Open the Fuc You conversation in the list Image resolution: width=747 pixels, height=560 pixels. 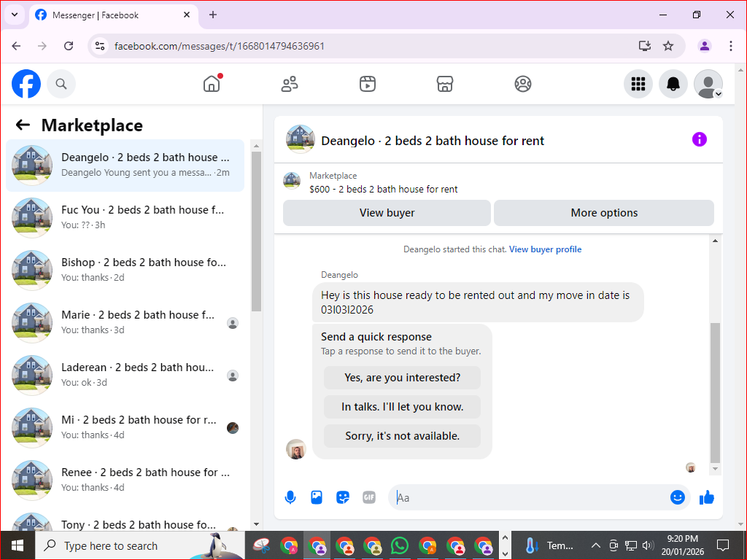(x=125, y=217)
